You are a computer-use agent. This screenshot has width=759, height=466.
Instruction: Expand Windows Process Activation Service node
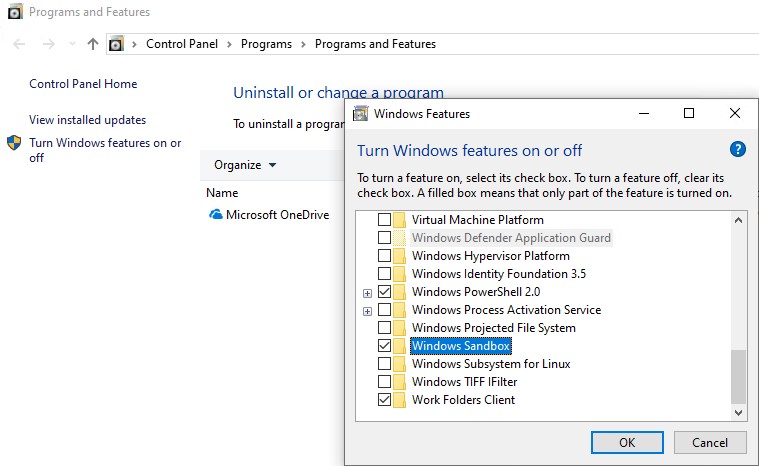coord(367,311)
